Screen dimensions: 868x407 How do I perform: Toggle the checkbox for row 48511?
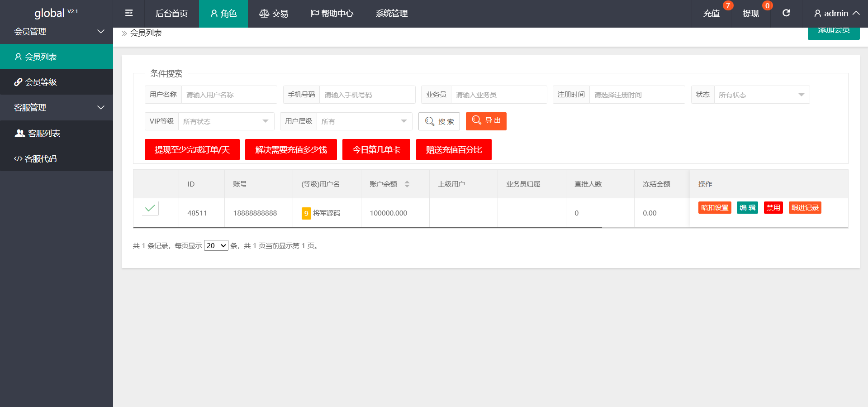150,208
